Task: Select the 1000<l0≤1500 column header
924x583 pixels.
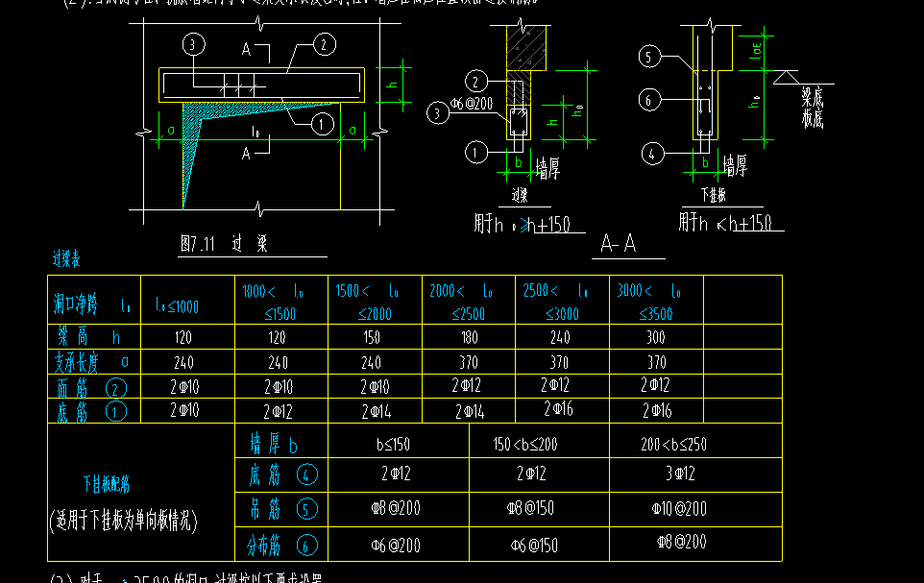Action: click(273, 302)
